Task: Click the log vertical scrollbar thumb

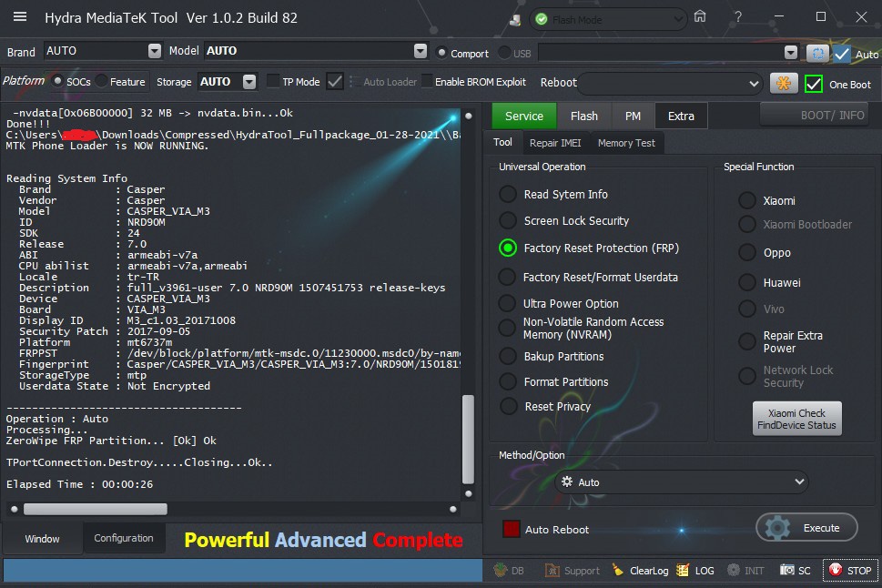Action: (468, 440)
